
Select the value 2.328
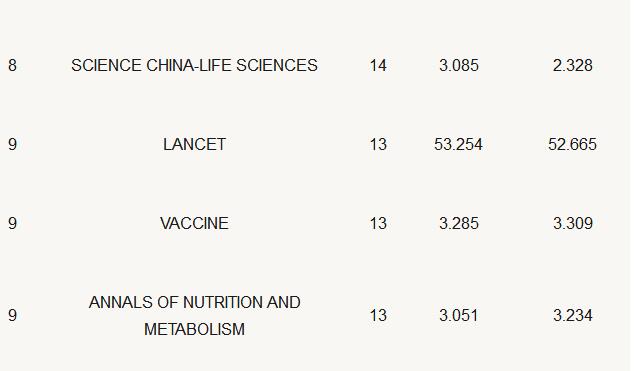point(573,65)
